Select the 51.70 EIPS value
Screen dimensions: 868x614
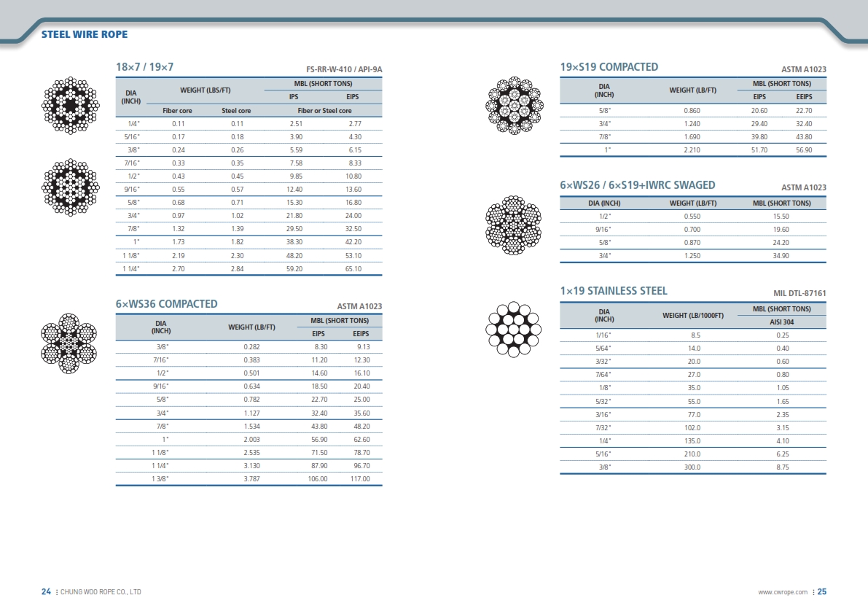(x=759, y=150)
